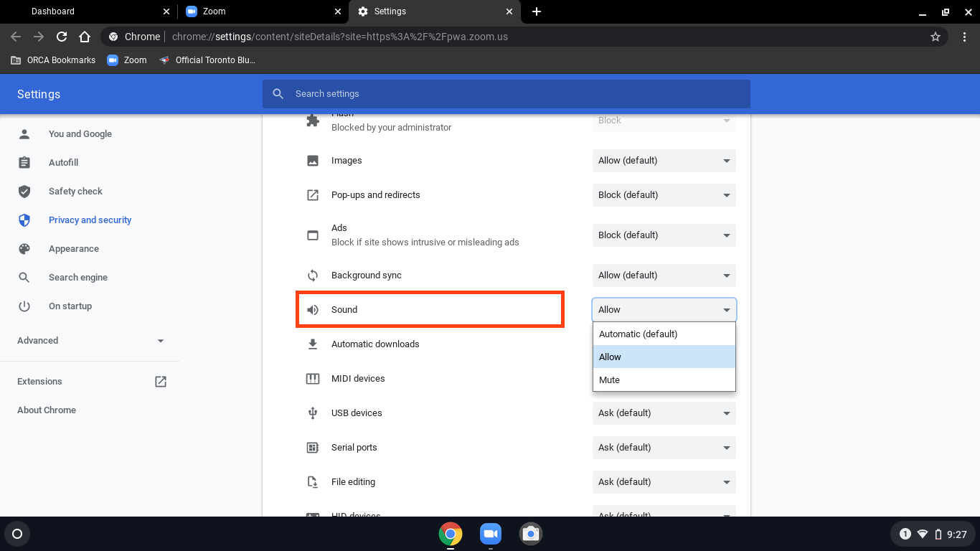Close the Dashboard tab

tap(166, 11)
